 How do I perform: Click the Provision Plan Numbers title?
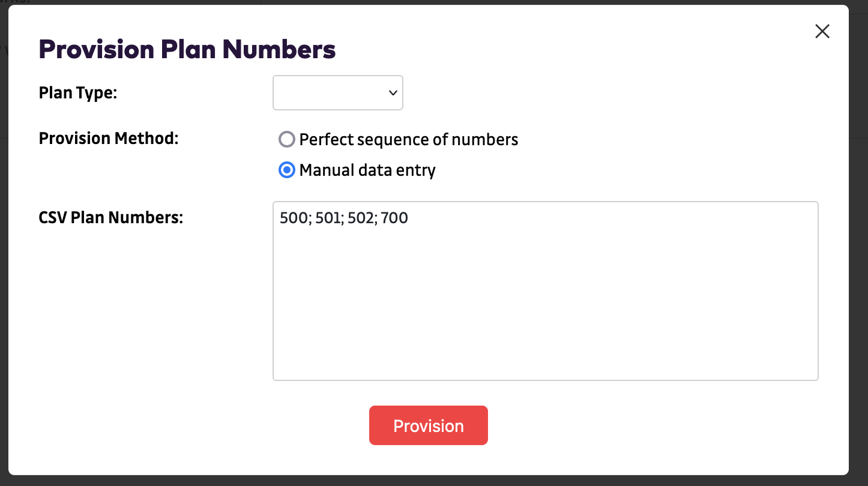pos(187,49)
